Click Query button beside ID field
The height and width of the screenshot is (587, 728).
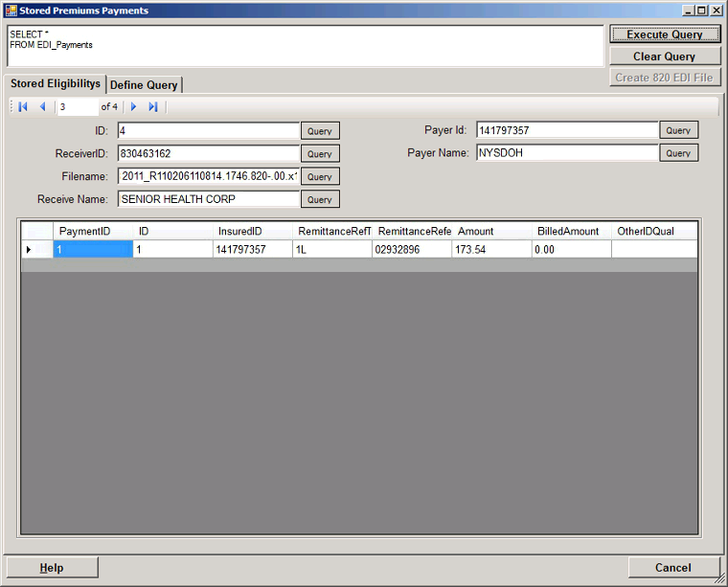coord(320,131)
